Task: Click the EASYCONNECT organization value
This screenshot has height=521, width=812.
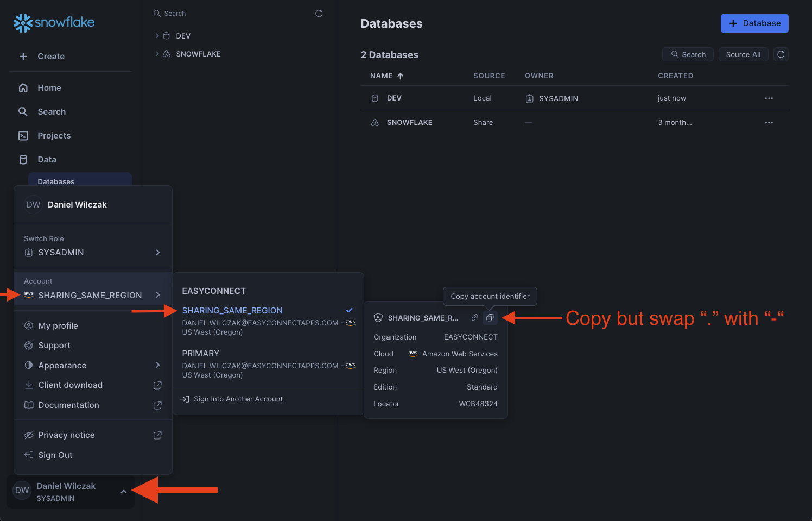Action: coord(471,337)
